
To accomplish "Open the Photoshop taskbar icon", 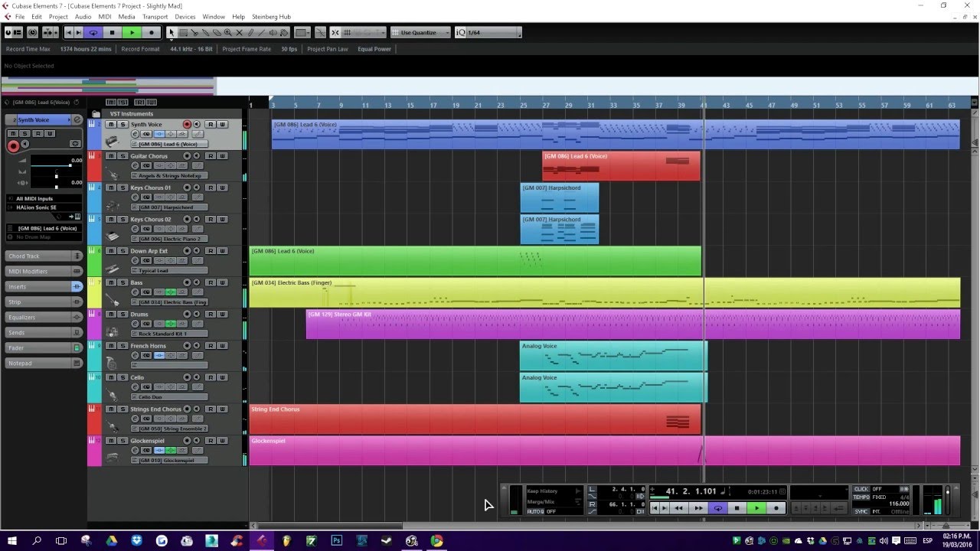I will point(336,540).
